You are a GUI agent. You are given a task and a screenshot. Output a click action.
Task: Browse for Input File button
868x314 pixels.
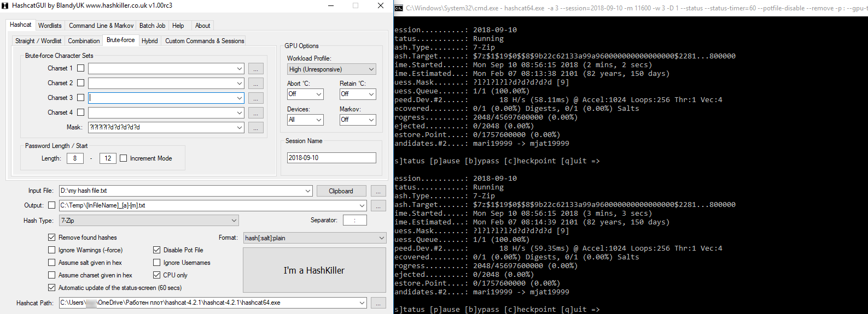coord(378,191)
